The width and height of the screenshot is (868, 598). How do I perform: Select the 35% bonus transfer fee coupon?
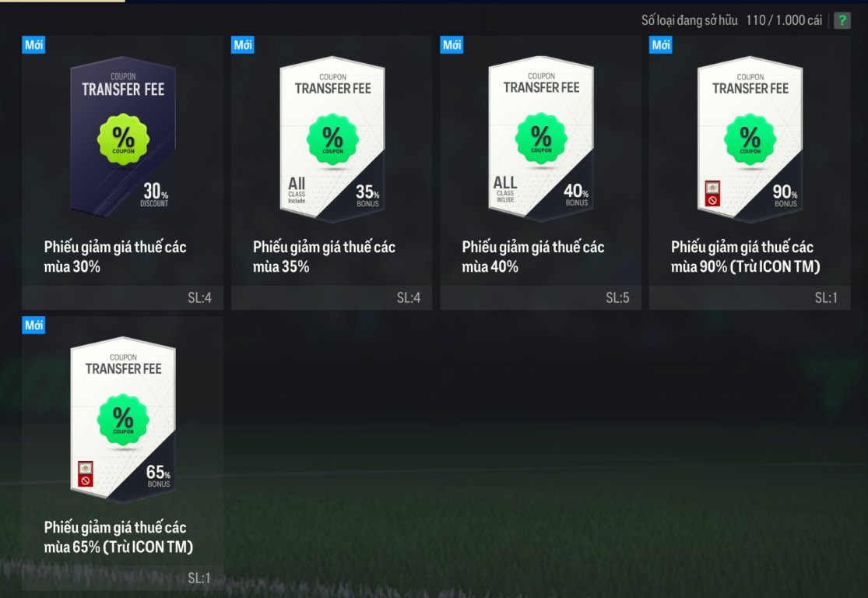pos(332,139)
